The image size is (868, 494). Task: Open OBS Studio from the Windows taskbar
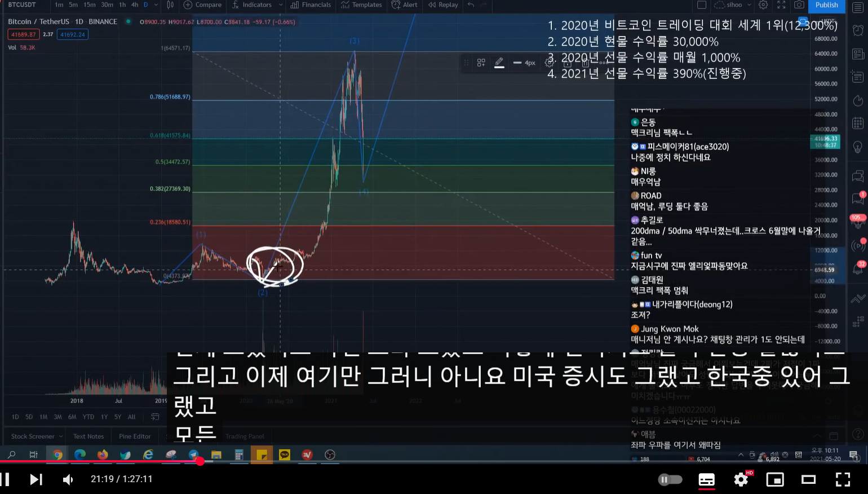pyautogui.click(x=330, y=455)
